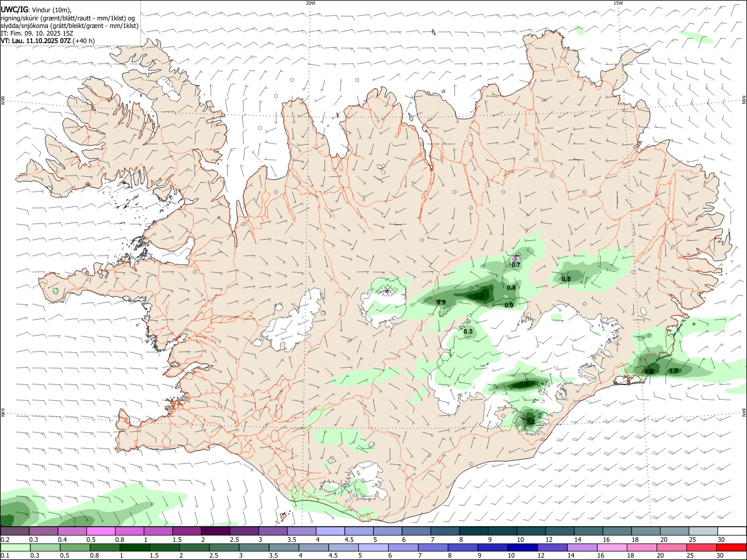Pick the bright pink 0.5 swatch in upper scale
This screenshot has height=560, width=747.
click(100, 531)
